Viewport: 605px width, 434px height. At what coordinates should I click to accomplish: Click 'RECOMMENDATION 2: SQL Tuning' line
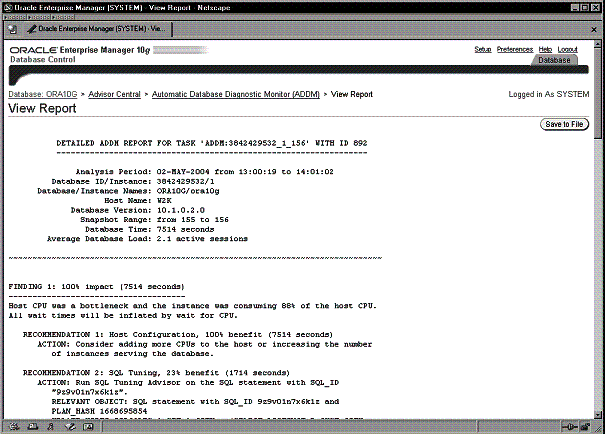pyautogui.click(x=156, y=373)
